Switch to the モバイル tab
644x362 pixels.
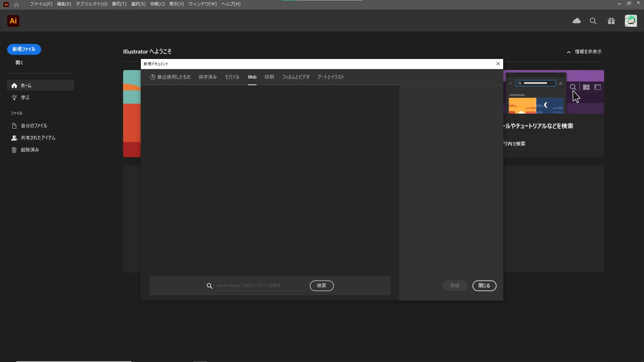232,77
